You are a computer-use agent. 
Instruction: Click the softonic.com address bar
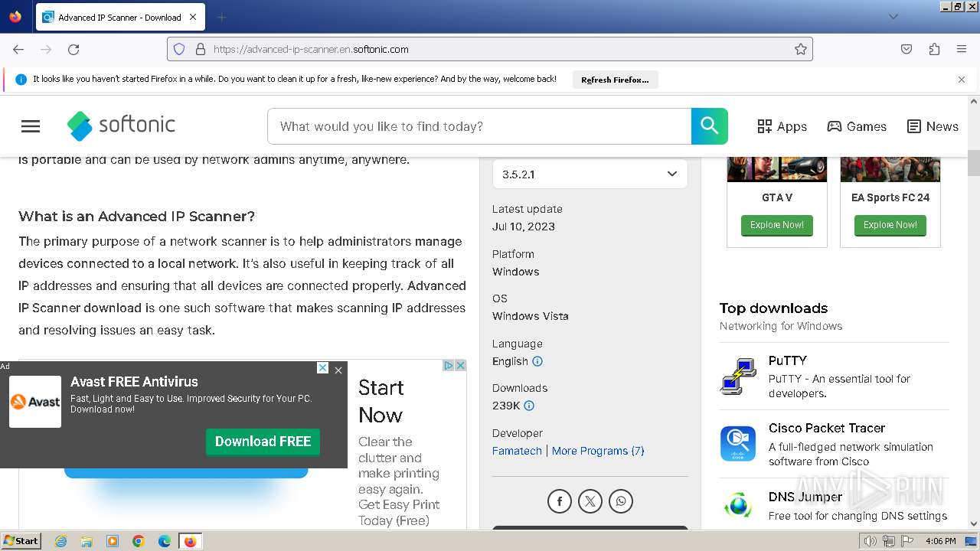click(x=490, y=49)
